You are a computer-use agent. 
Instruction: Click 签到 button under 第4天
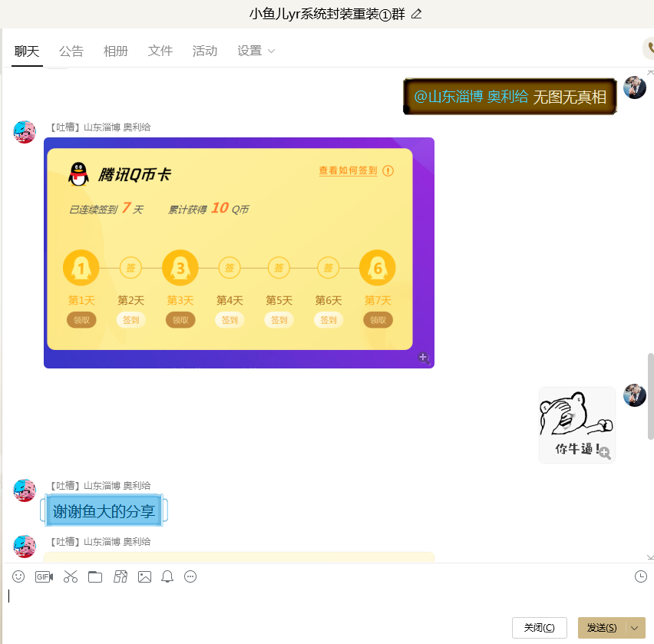[x=230, y=320]
